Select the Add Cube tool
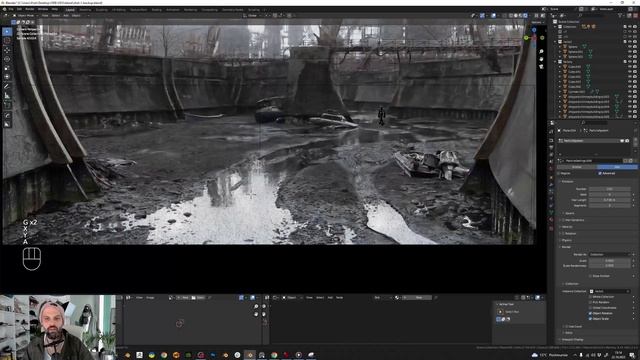The width and height of the screenshot is (640, 360). coord(7,105)
